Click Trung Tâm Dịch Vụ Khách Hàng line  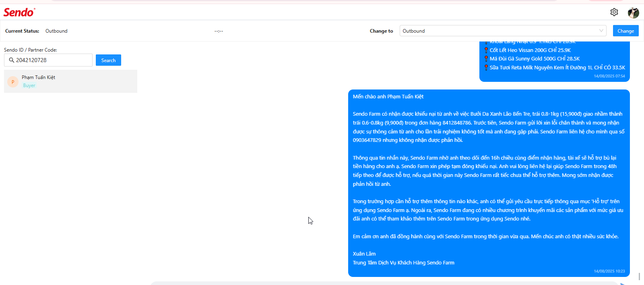404,263
